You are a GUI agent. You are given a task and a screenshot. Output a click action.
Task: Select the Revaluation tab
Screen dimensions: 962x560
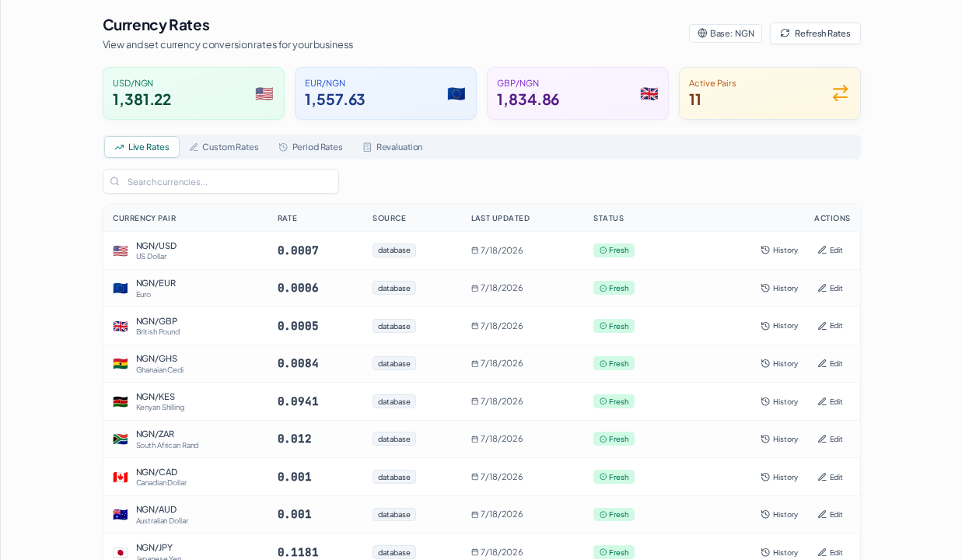click(x=393, y=147)
